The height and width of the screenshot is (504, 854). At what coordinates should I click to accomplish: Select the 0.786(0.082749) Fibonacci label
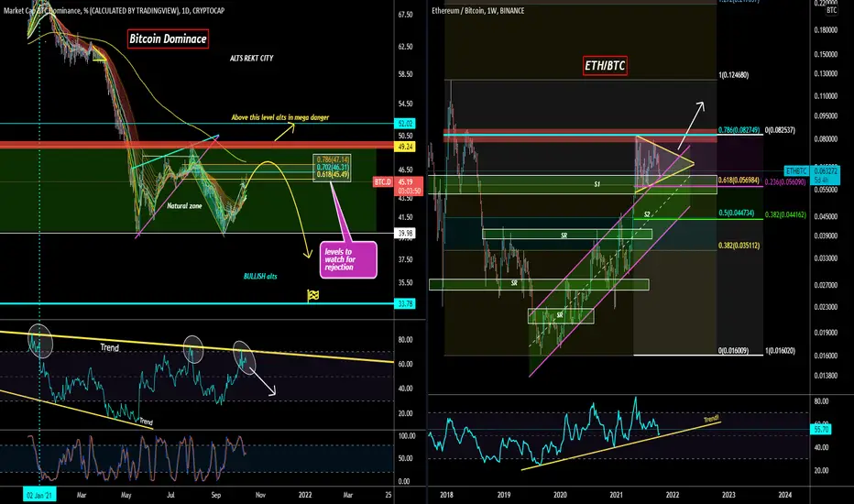pos(739,130)
